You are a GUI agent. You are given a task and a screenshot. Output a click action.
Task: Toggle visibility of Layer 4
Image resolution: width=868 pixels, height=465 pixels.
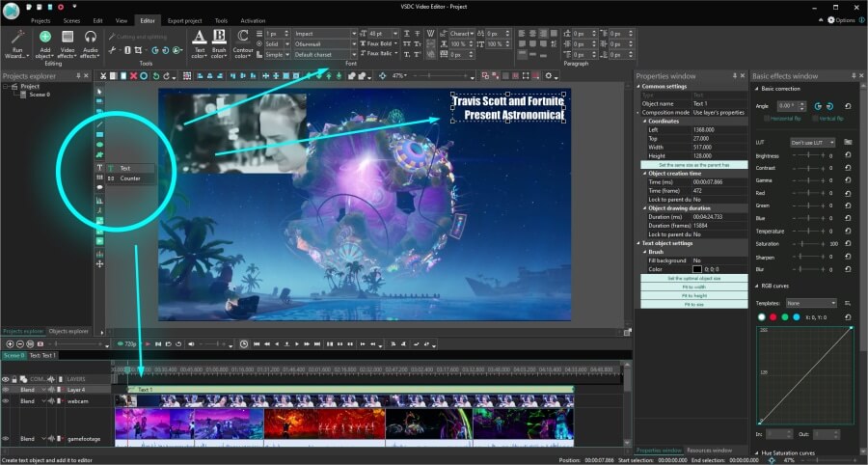click(6, 390)
